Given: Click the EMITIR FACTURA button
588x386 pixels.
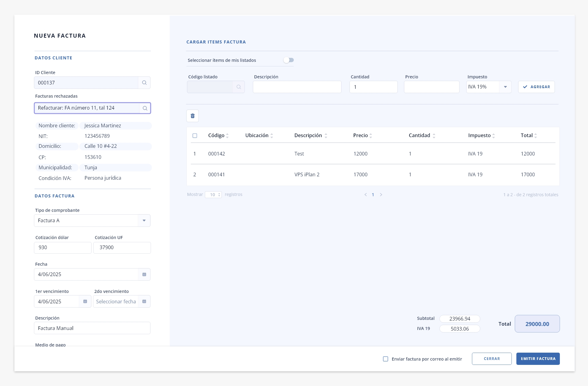Looking at the screenshot, I should (x=538, y=359).
